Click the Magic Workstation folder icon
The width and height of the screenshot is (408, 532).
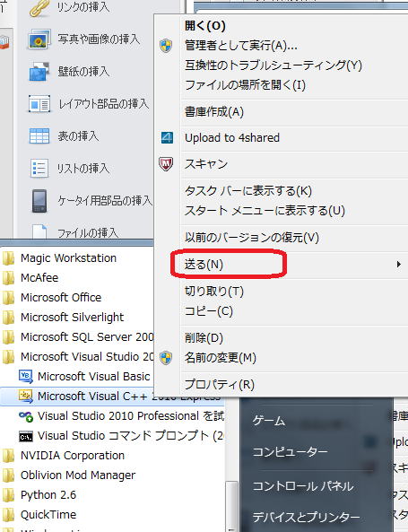pos(8,258)
